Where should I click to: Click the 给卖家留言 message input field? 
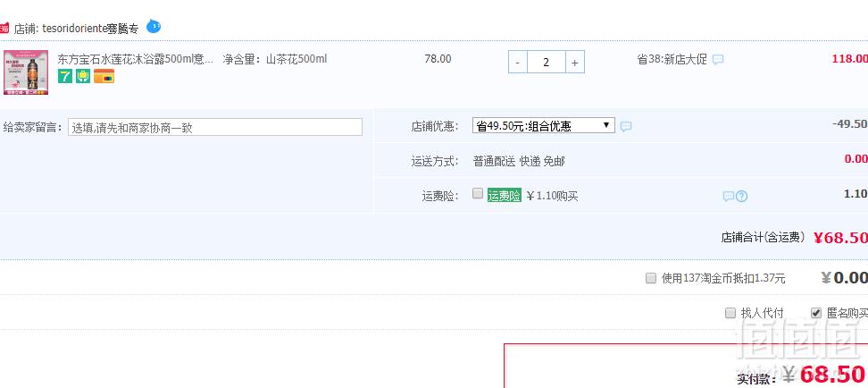click(x=215, y=127)
